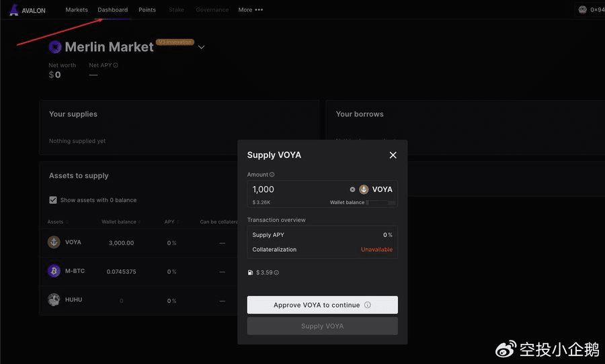Viewport: 605px width, 364px height.
Task: Uncheck Show assets with 0 balance
Action: (53, 200)
